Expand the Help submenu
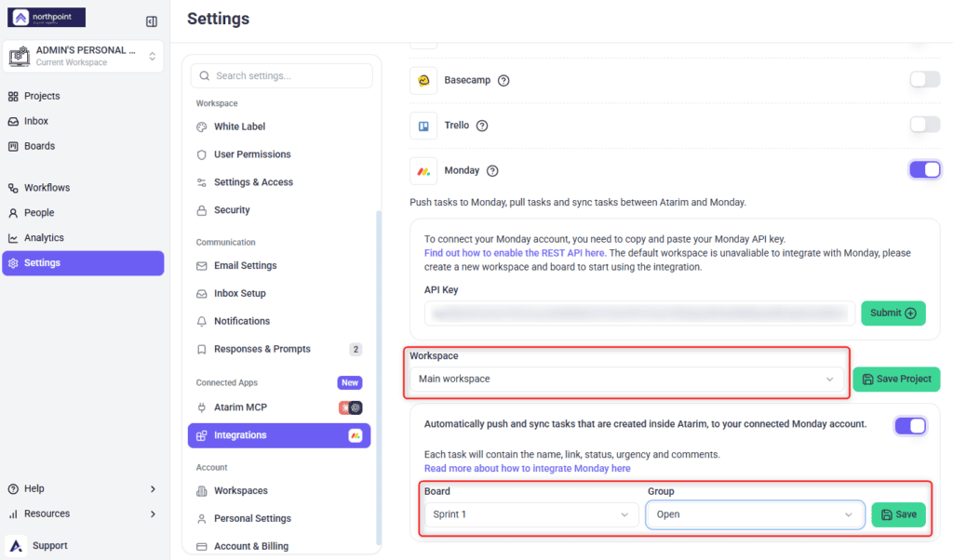 tap(82, 489)
